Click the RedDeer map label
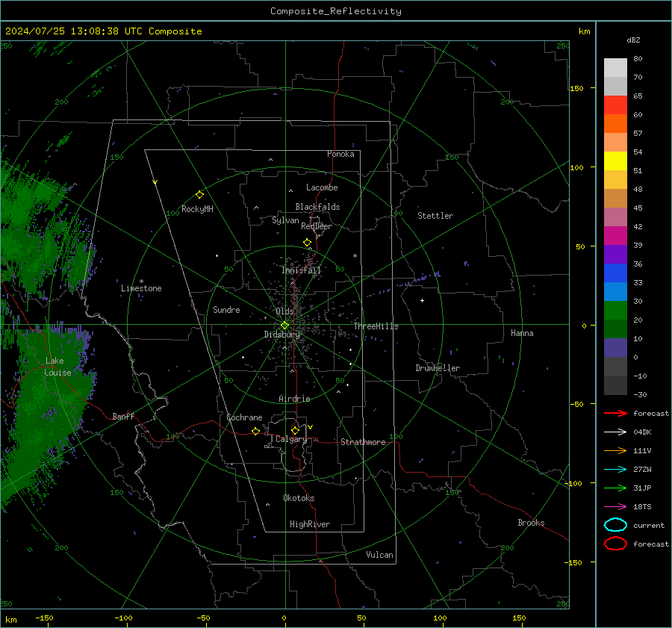This screenshot has width=672, height=628. coord(317,226)
